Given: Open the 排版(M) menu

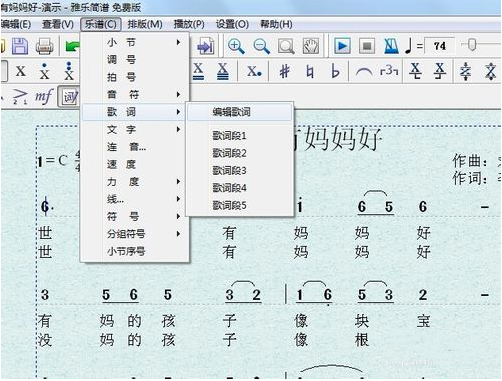Looking at the screenshot, I should pyautogui.click(x=145, y=24).
